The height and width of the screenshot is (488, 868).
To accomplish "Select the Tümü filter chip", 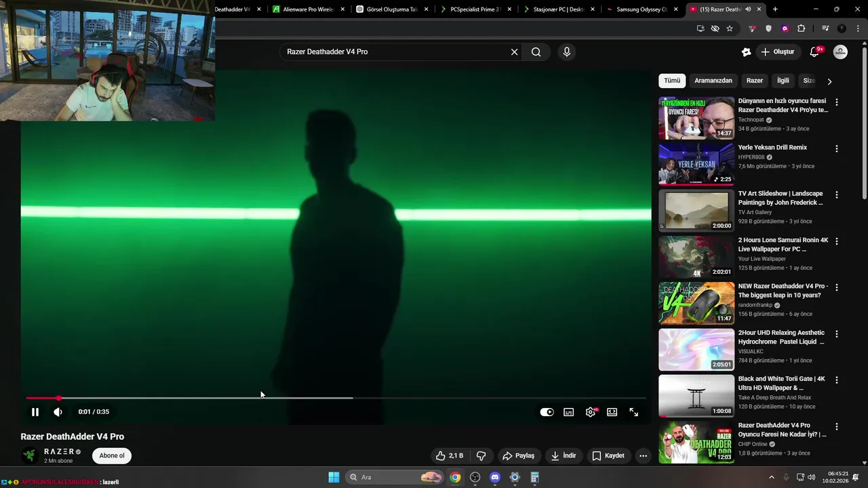I will (x=672, y=81).
